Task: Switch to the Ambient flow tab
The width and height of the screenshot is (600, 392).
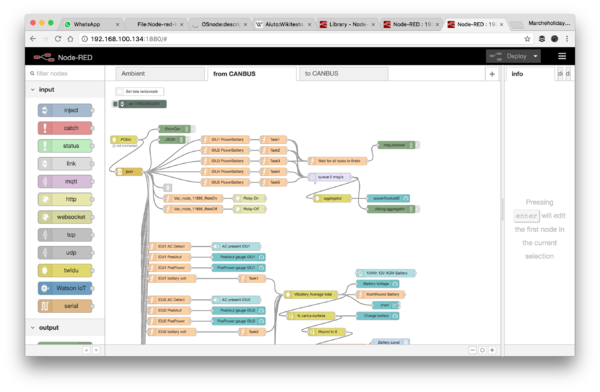Action: tap(160, 74)
